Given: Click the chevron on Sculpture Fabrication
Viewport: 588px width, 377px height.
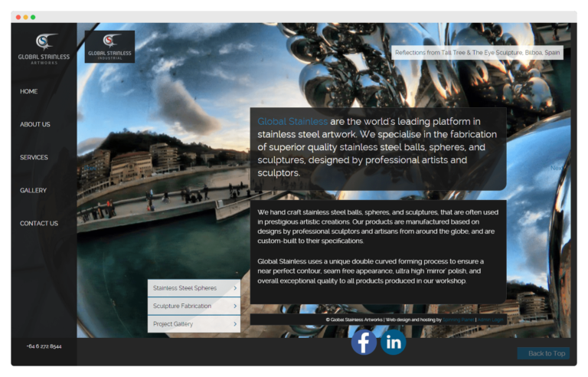Looking at the screenshot, I should [x=235, y=306].
